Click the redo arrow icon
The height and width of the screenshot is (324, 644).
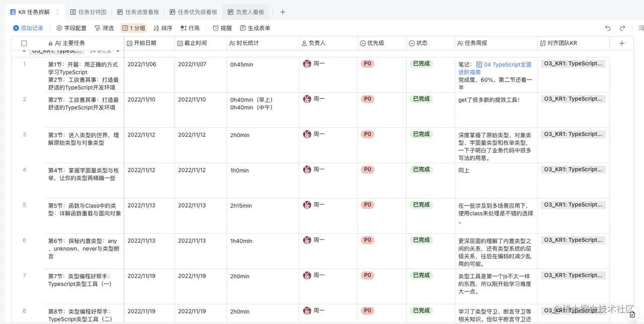coord(622,28)
